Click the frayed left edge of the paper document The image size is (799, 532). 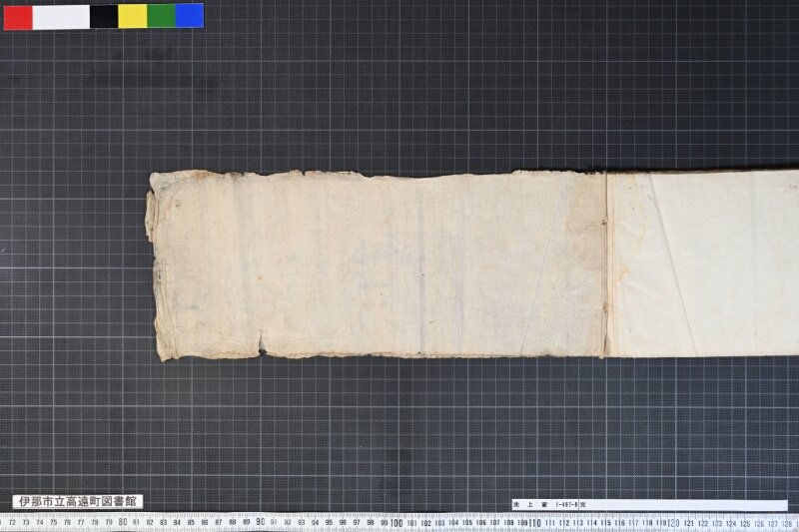[154, 265]
